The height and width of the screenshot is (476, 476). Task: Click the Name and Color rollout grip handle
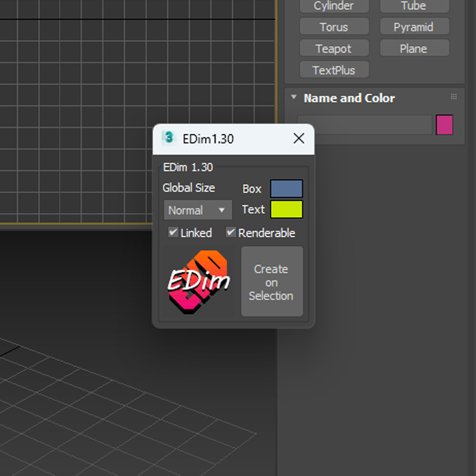tap(454, 97)
